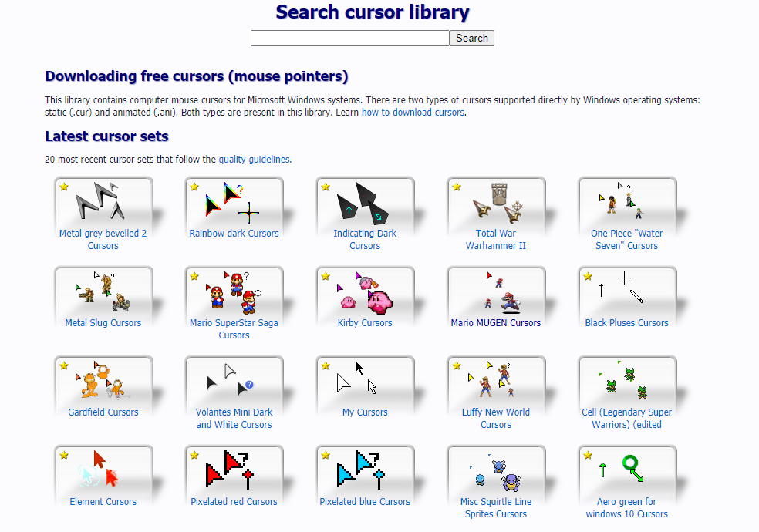Image resolution: width=759 pixels, height=532 pixels.
Task: Open the One Piece "Water Seven" Cursors link
Action: pyautogui.click(x=626, y=239)
